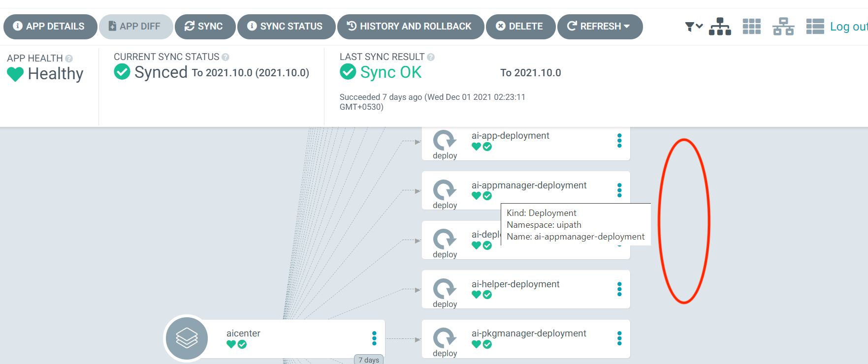Show help for App Health
The image size is (868, 364).
pos(69,59)
